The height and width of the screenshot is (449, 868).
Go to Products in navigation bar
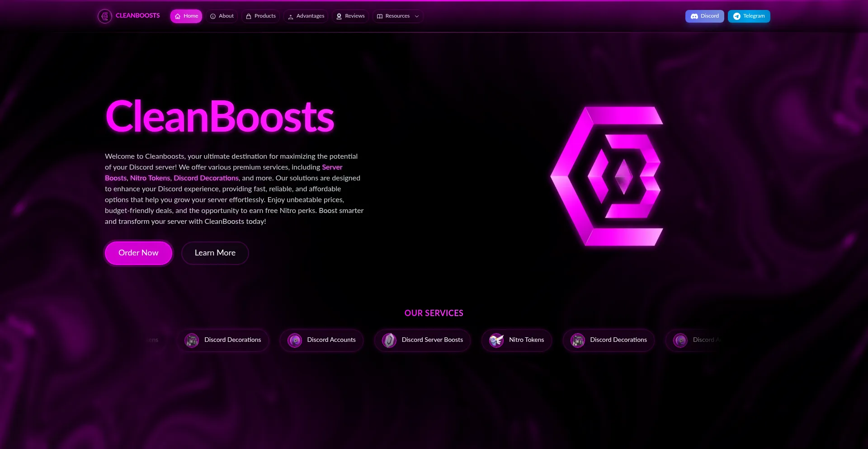coord(261,16)
